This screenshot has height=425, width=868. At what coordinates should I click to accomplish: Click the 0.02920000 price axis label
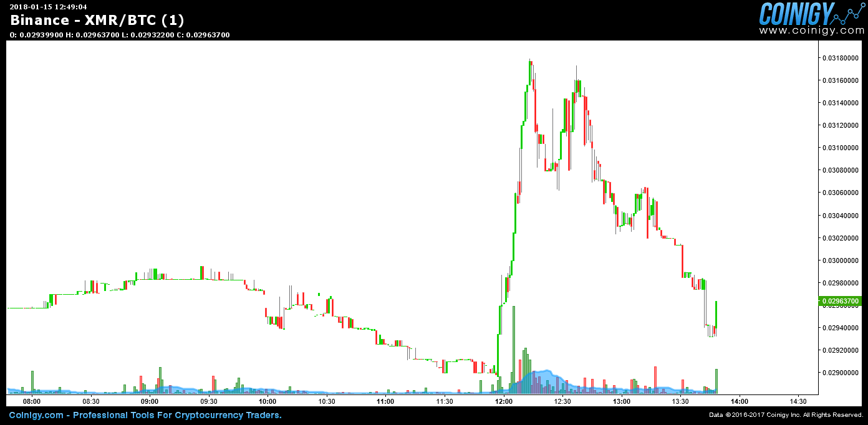click(x=842, y=350)
